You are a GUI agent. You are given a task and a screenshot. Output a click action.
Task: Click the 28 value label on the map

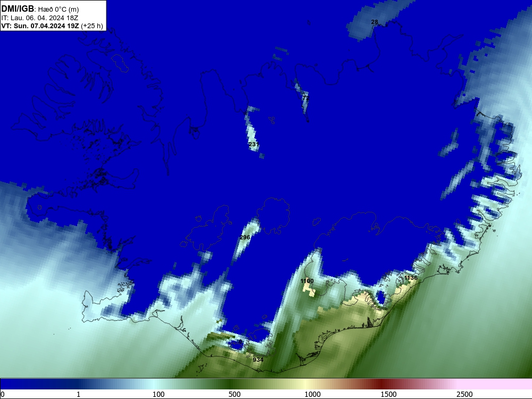(x=374, y=22)
